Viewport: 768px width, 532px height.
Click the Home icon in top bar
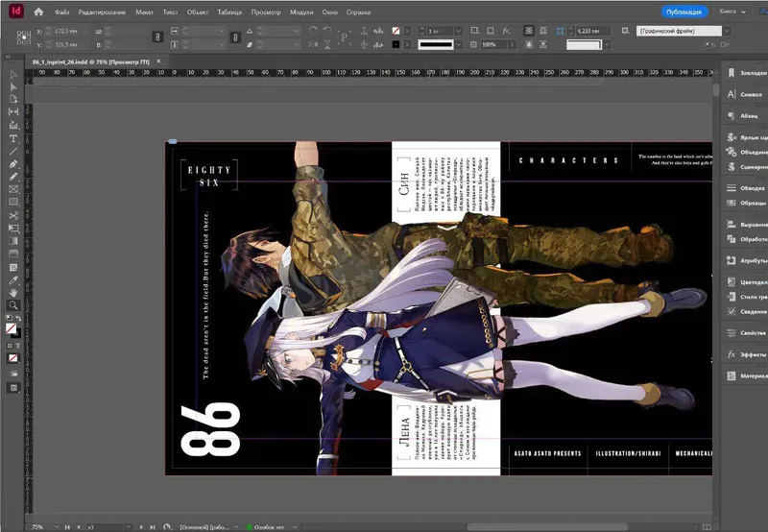click(38, 12)
